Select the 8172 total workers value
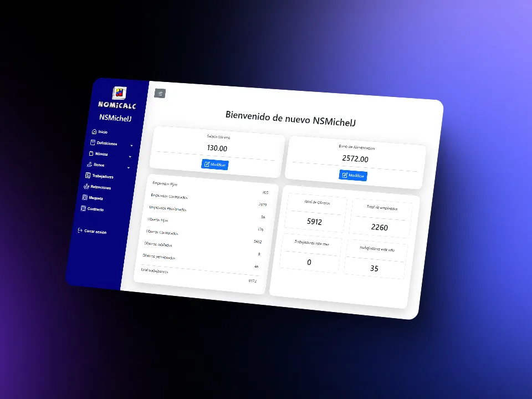Image resolution: width=532 pixels, height=399 pixels. (253, 281)
